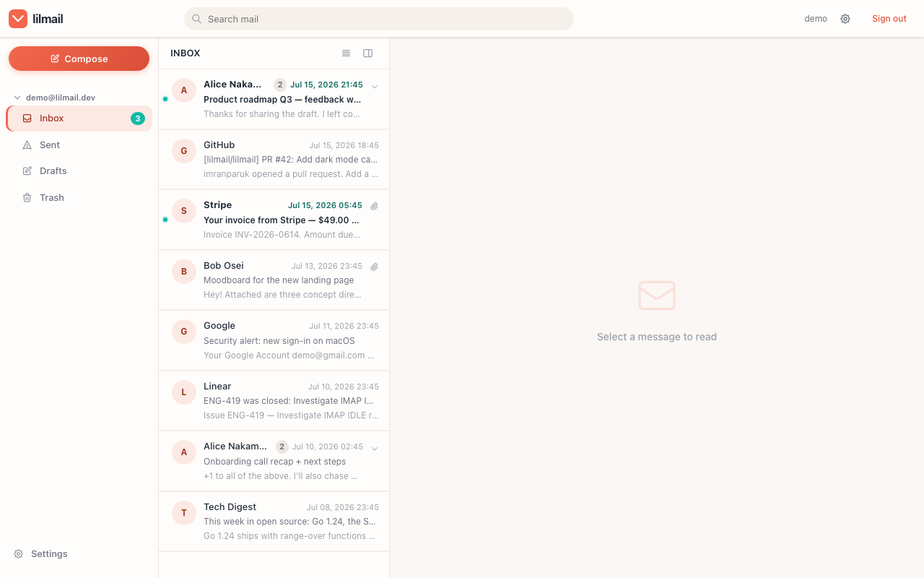Click the demo user label
Viewport: 924px width, 578px height.
click(x=816, y=19)
